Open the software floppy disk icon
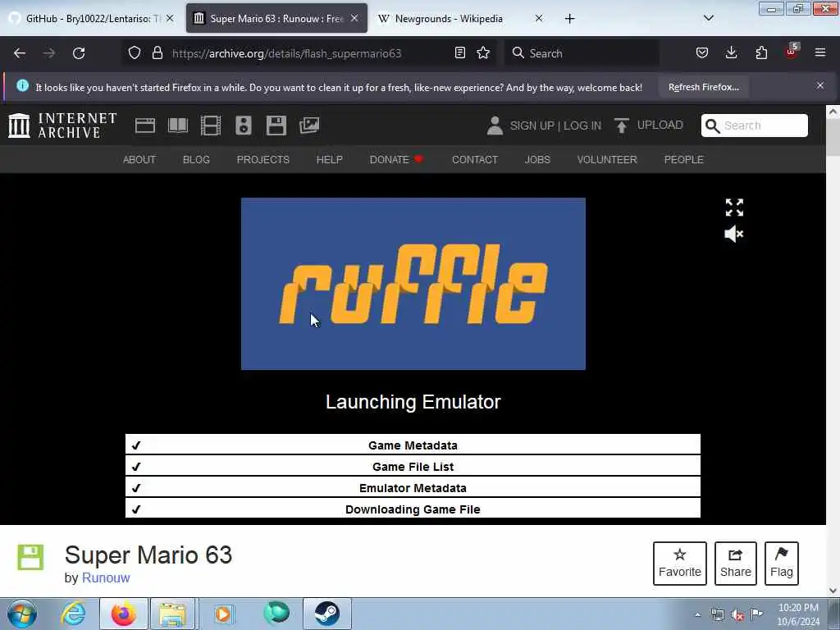The width and height of the screenshot is (840, 630). [276, 126]
